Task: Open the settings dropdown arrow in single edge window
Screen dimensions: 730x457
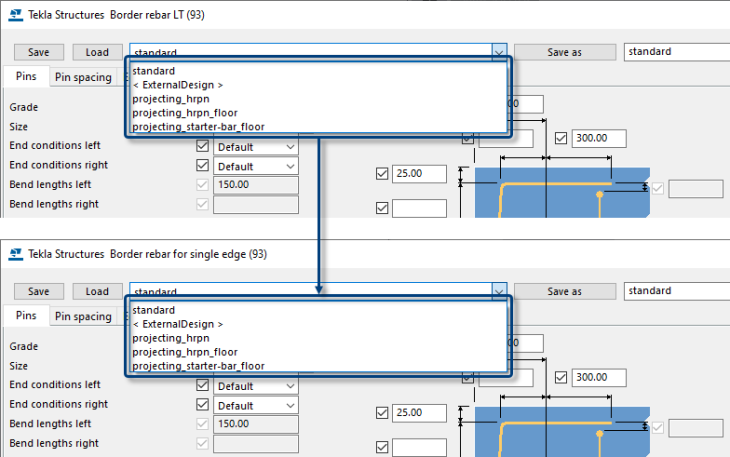Action: click(x=499, y=291)
